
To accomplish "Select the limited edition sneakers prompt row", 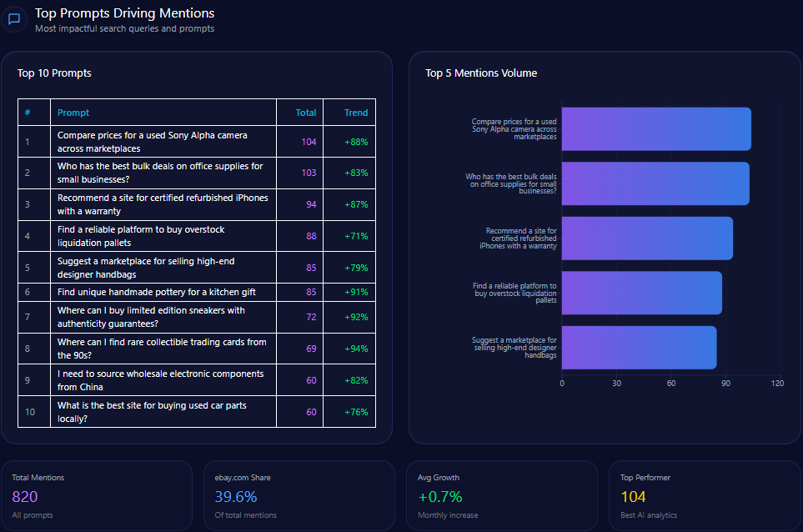I will 151,317.
